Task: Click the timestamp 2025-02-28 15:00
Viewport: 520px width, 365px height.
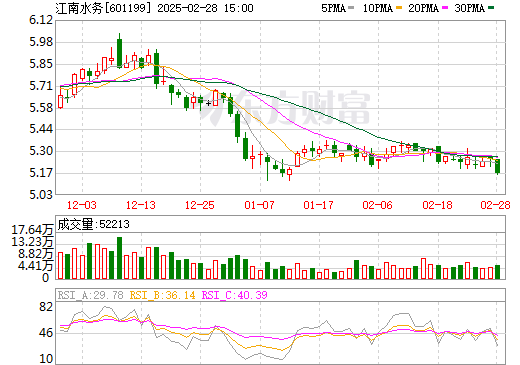Action: pyautogui.click(x=205, y=8)
